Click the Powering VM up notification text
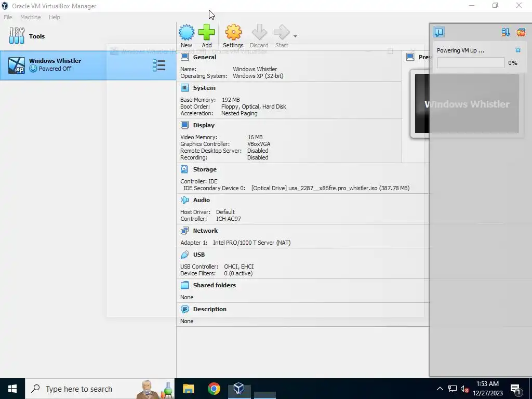Viewport: 532px width, 399px height. tap(460, 50)
